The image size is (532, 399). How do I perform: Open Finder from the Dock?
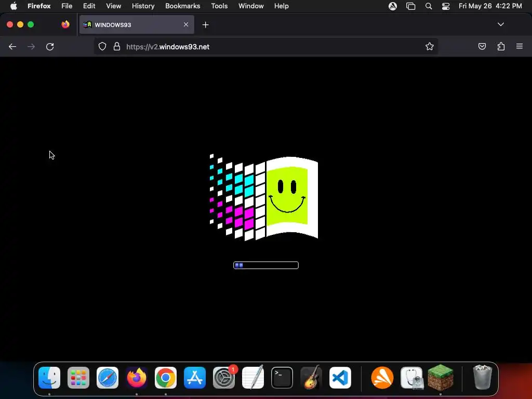(49, 378)
